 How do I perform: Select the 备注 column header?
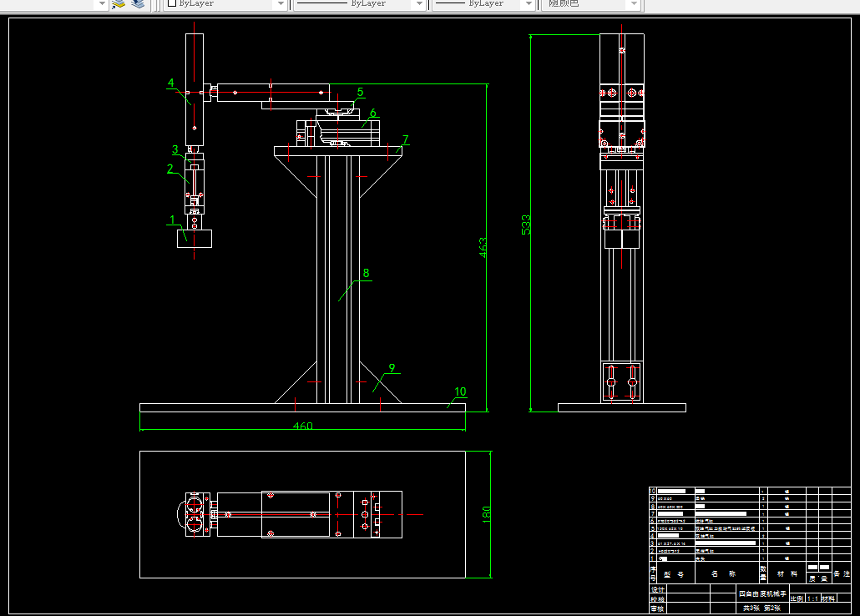(842, 573)
